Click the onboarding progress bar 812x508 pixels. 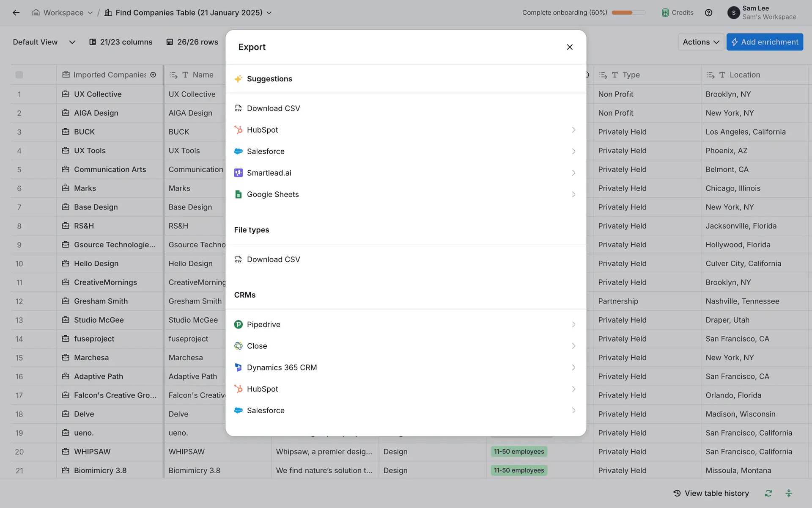(x=628, y=13)
